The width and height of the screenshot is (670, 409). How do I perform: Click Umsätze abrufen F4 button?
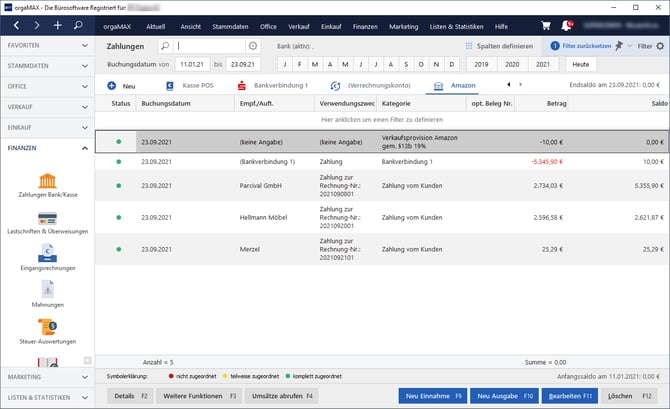tap(282, 396)
